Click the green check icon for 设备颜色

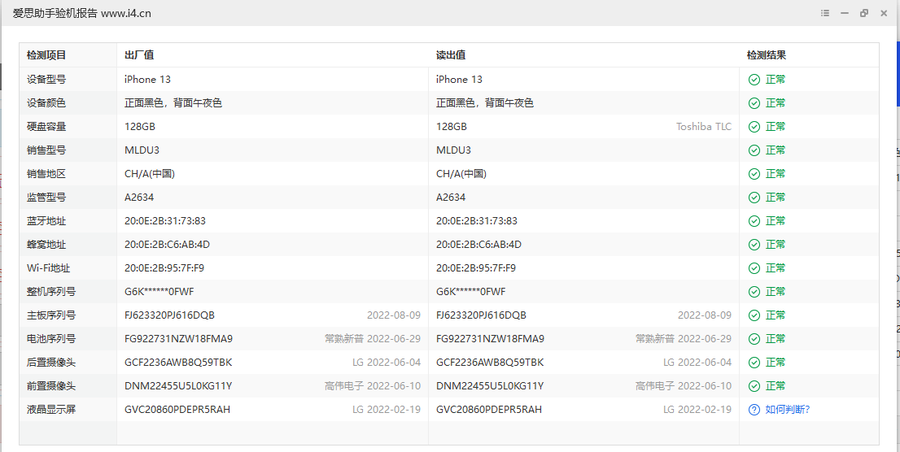click(754, 103)
